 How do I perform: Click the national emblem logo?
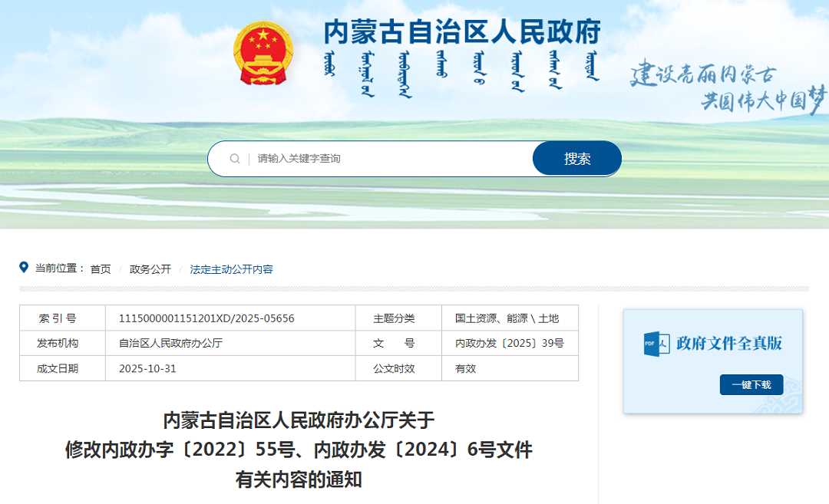coord(263,52)
